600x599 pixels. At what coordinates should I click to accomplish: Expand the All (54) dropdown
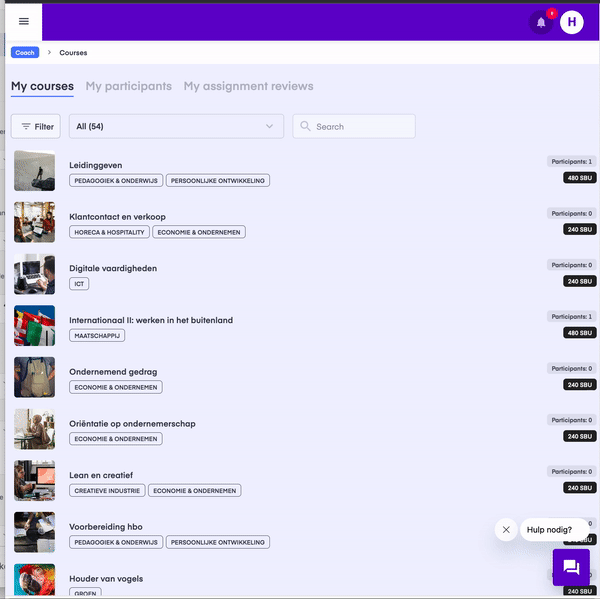176,126
